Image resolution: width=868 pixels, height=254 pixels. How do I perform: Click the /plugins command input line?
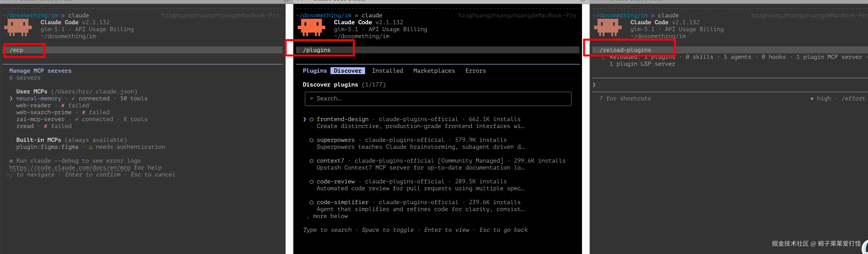[x=438, y=50]
